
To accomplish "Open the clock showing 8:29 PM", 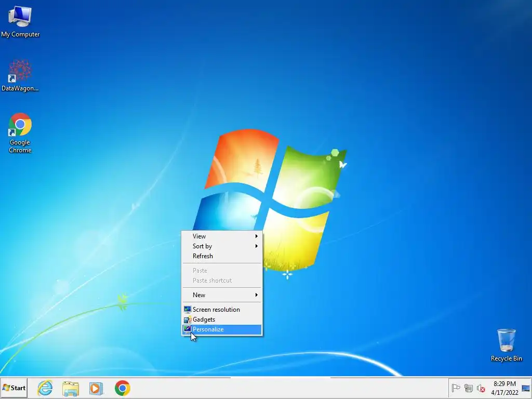I will coord(504,388).
